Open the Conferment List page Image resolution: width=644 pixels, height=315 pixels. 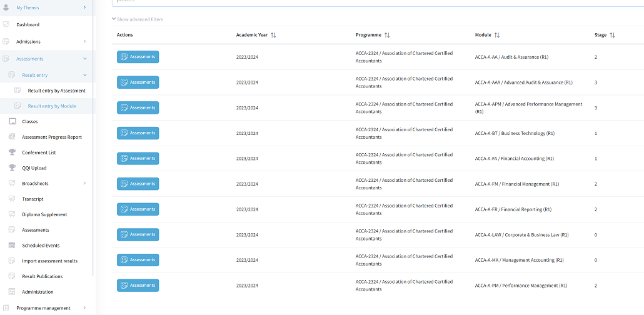click(x=39, y=152)
